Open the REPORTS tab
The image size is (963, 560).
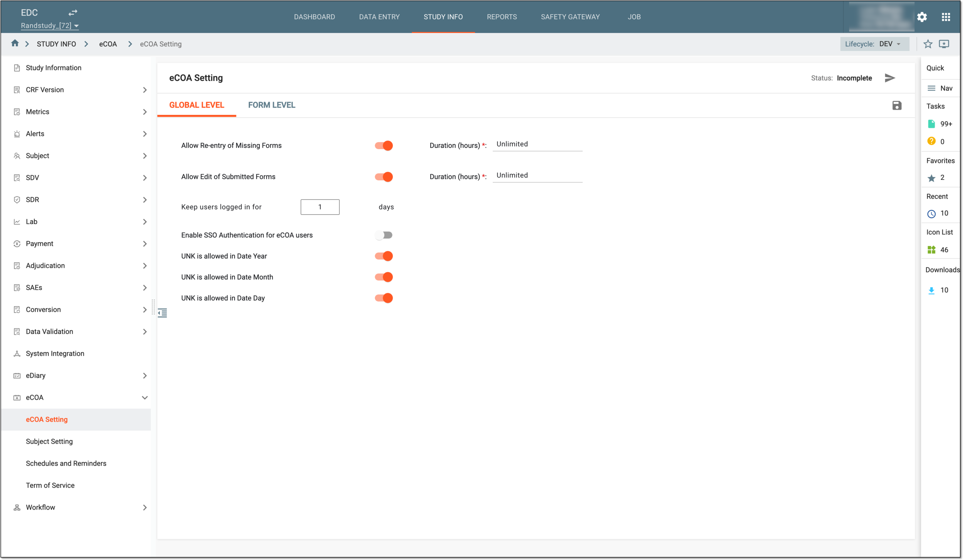pos(502,17)
